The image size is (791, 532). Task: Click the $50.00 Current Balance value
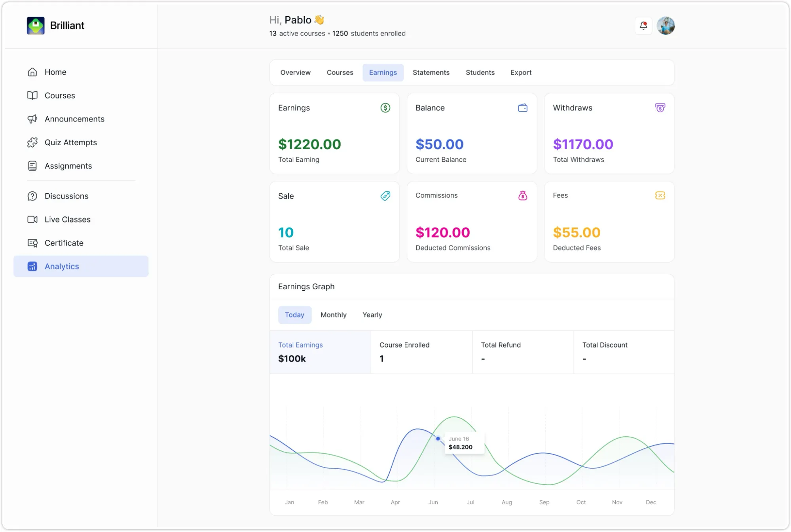click(x=440, y=144)
